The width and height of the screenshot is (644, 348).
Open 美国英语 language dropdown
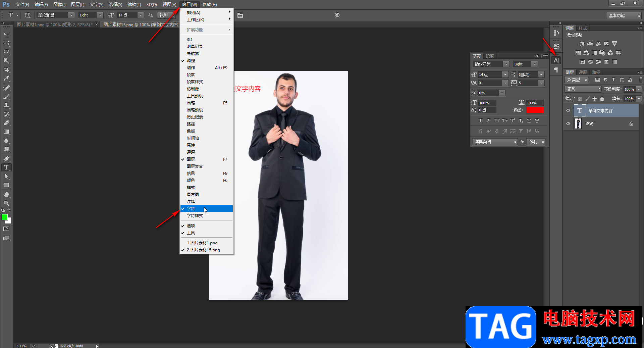coord(495,142)
